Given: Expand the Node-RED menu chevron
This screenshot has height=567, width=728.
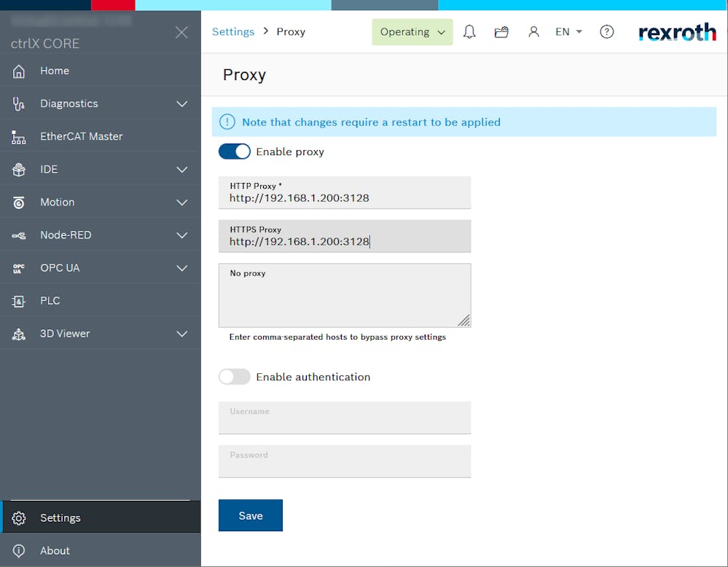Looking at the screenshot, I should (182, 235).
